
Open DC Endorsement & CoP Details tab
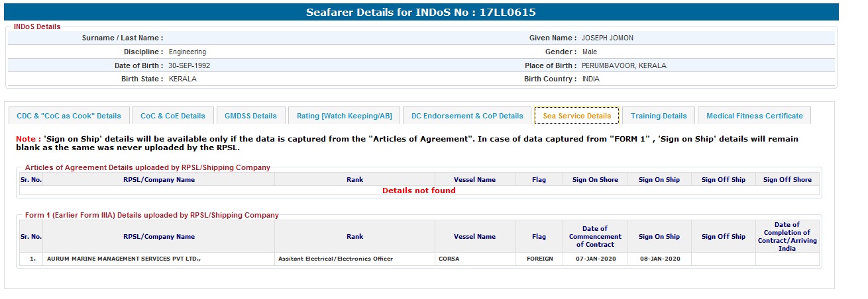467,116
